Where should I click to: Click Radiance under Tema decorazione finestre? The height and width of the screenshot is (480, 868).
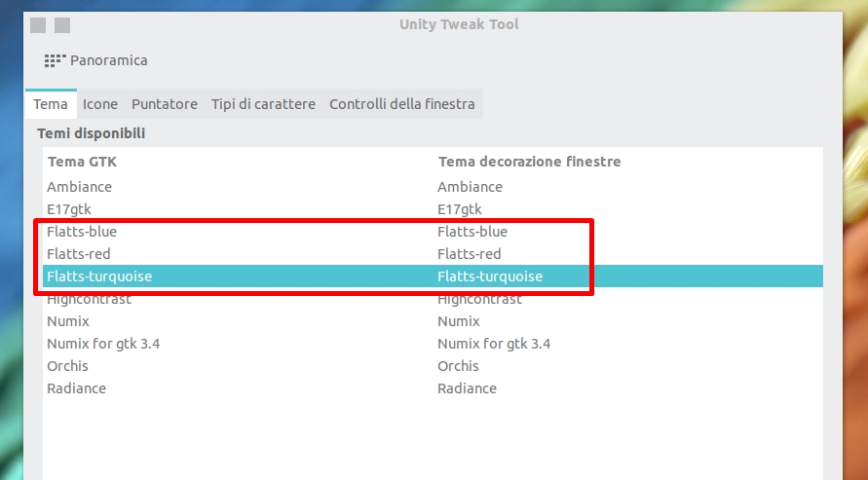468,388
